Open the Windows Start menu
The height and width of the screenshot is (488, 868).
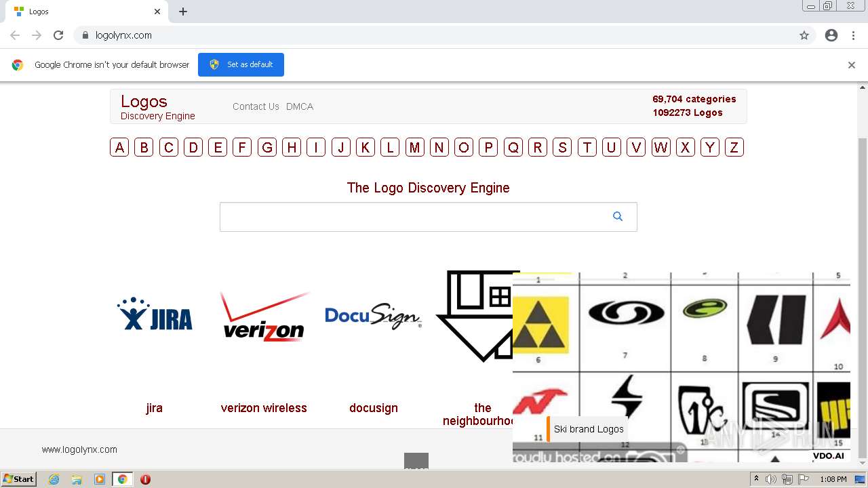pyautogui.click(x=19, y=479)
